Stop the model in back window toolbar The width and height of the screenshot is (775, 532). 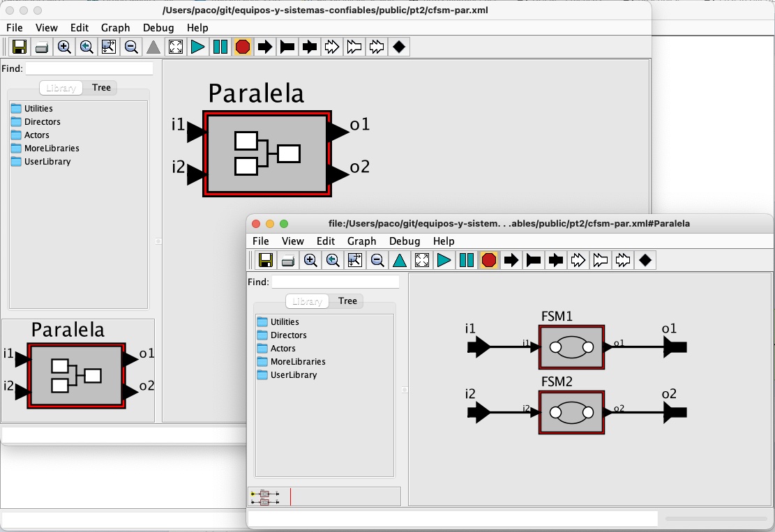click(x=243, y=47)
